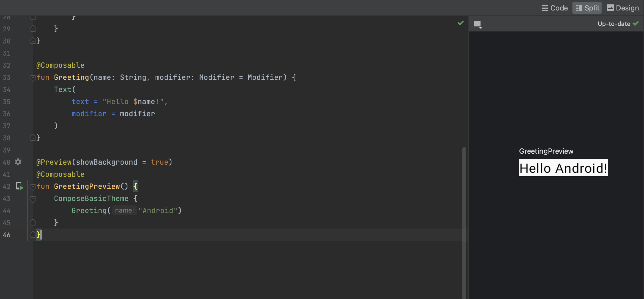Click modifier = modifier on line 36
Image resolution: width=644 pixels, height=299 pixels.
click(x=113, y=114)
